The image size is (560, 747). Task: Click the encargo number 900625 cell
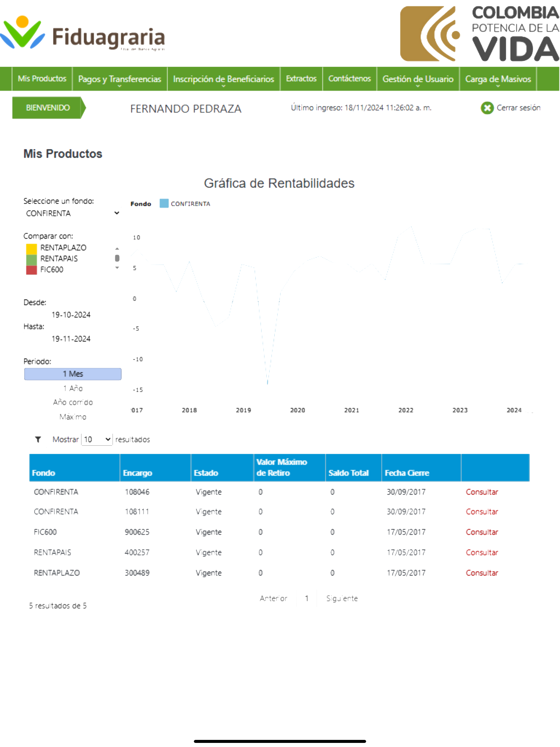coord(137,532)
